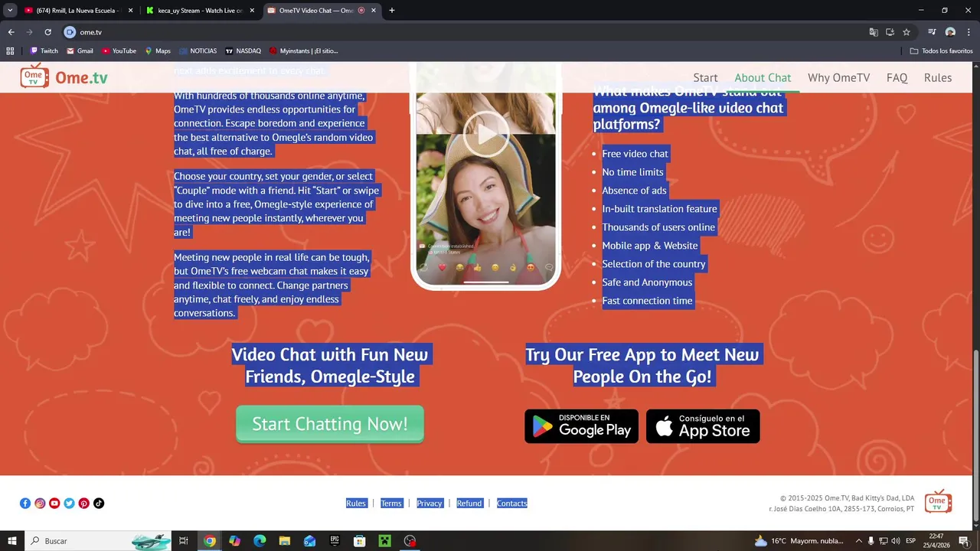The width and height of the screenshot is (980, 551).
Task: Play the phone demo video
Action: click(486, 135)
